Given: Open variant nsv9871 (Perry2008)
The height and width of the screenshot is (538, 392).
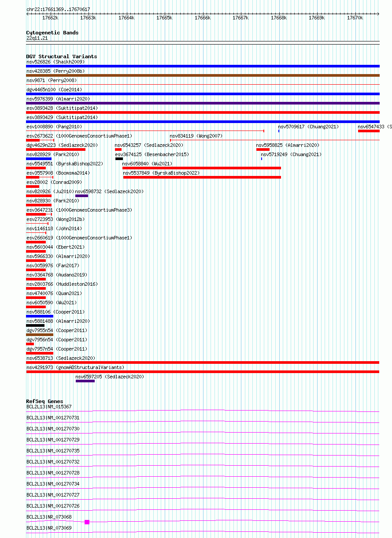Looking at the screenshot, I should [52, 80].
